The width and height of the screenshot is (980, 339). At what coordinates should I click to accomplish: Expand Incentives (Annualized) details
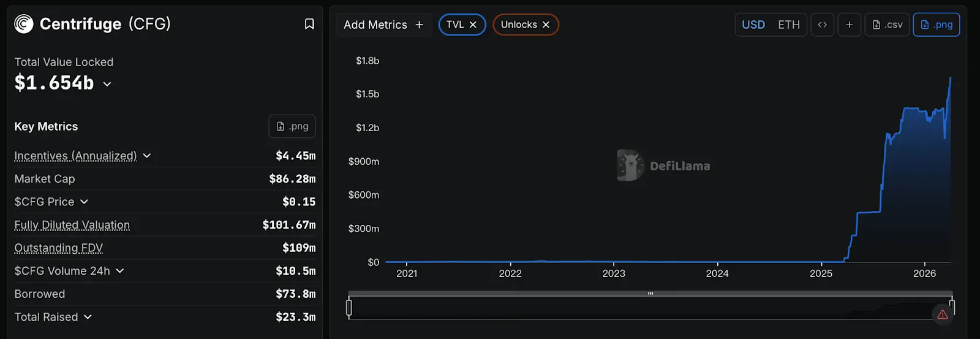[147, 156]
